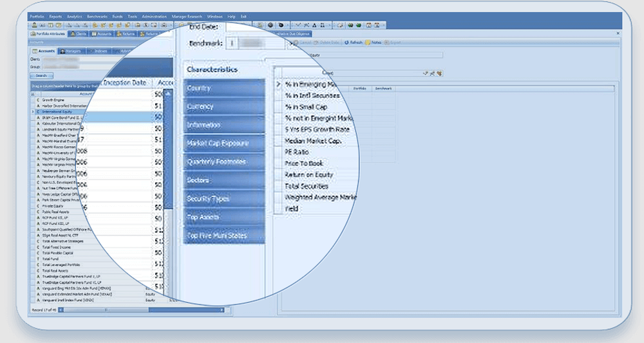Click the Refresh button
Viewport: 644px width, 343px height.
[x=353, y=42]
